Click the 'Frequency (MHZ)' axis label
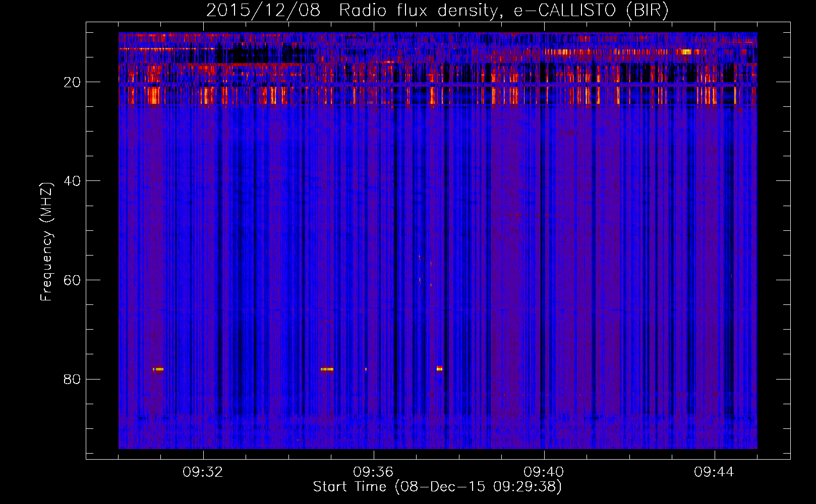Image resolution: width=816 pixels, height=504 pixels. (46, 242)
